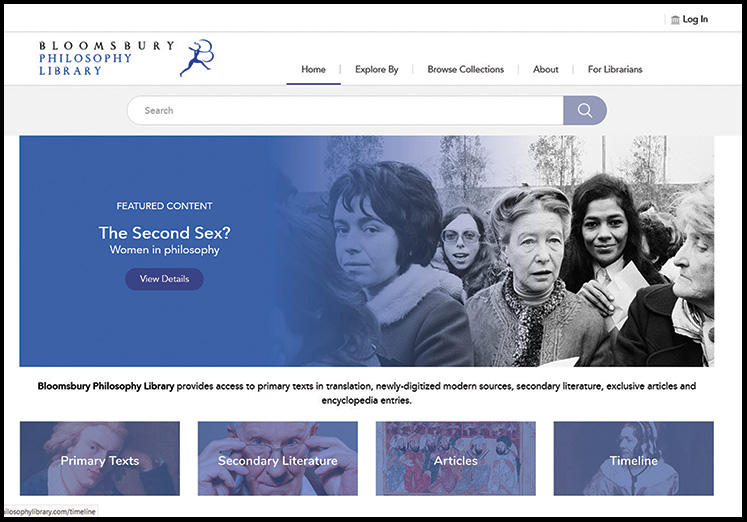Open the Primary Texts tile

point(100,459)
